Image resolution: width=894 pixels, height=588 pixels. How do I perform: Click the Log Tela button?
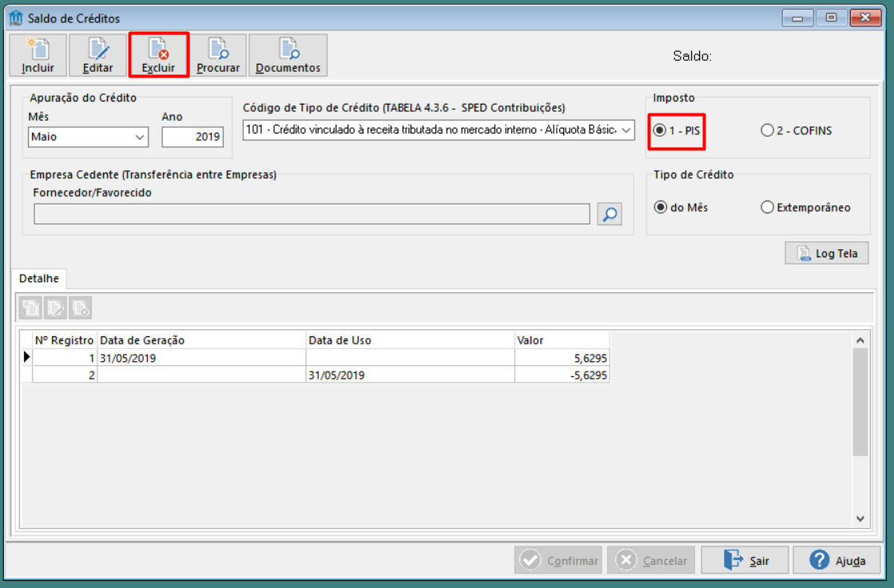tap(827, 253)
